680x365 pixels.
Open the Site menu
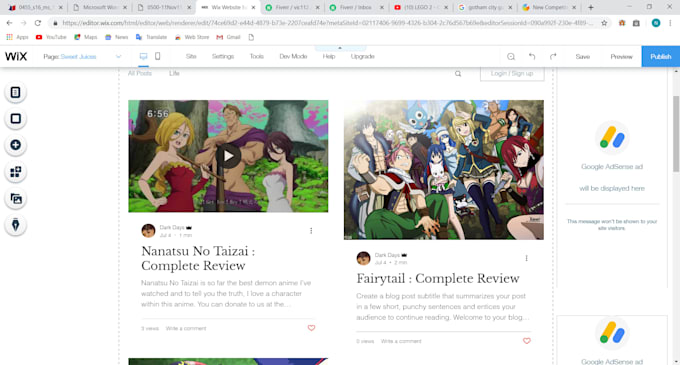[191, 56]
